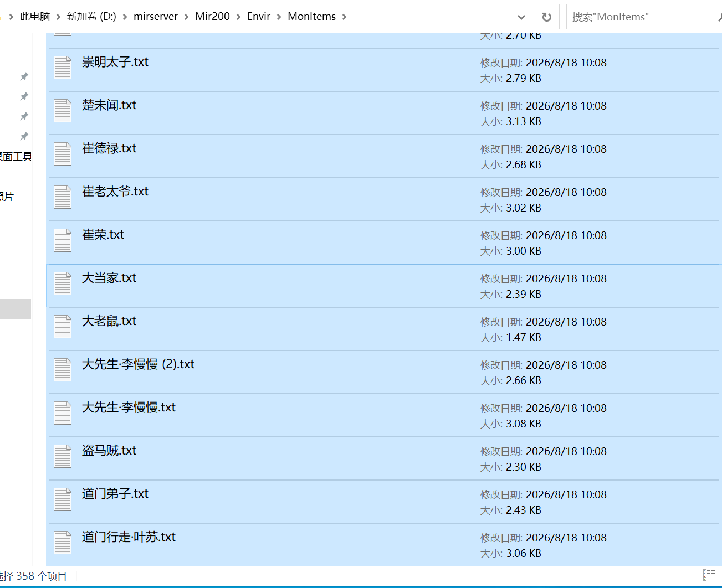Click the icon of 大老鼠.txt
The image size is (722, 588).
coord(63,327)
